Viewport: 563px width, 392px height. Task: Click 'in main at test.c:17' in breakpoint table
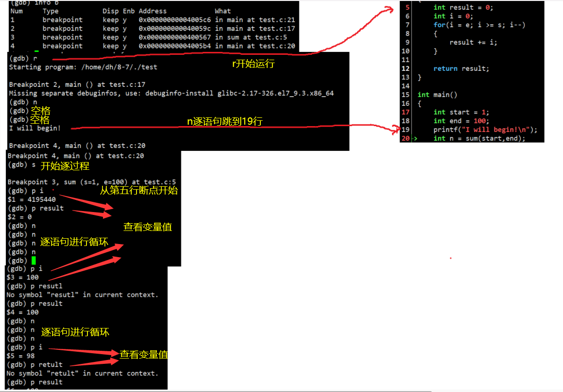point(255,28)
